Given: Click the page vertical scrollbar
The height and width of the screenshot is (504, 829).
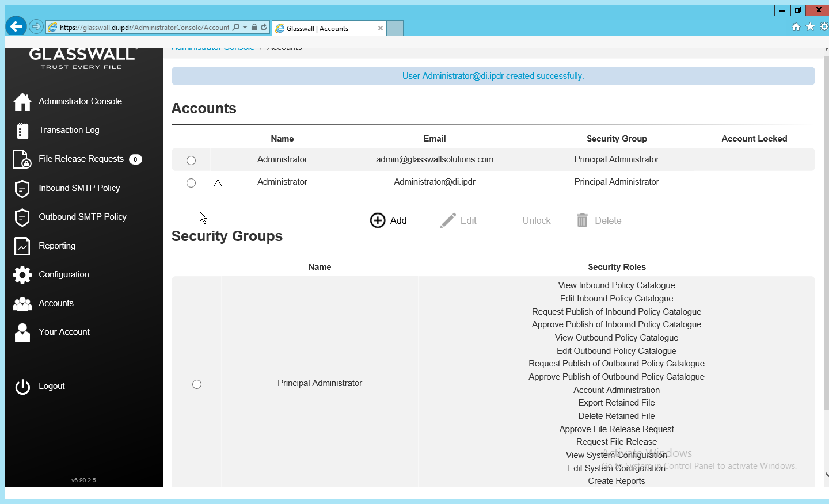Looking at the screenshot, I should 826,230.
